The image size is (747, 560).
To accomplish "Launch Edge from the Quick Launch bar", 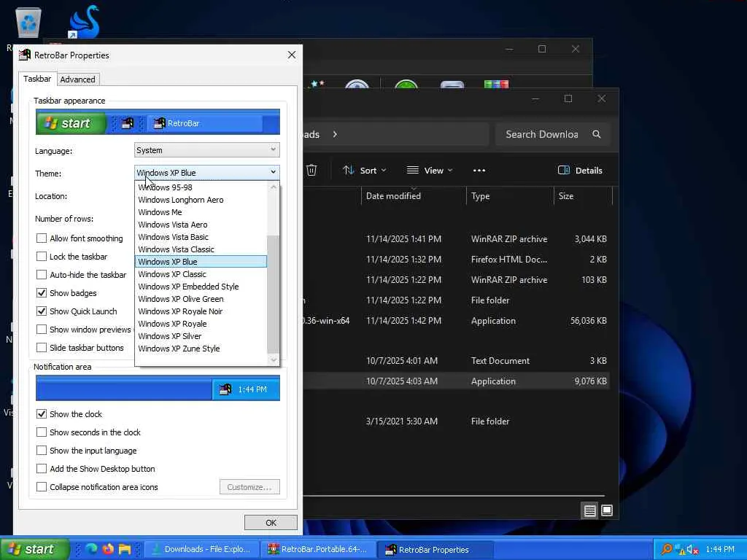I will pyautogui.click(x=91, y=549).
